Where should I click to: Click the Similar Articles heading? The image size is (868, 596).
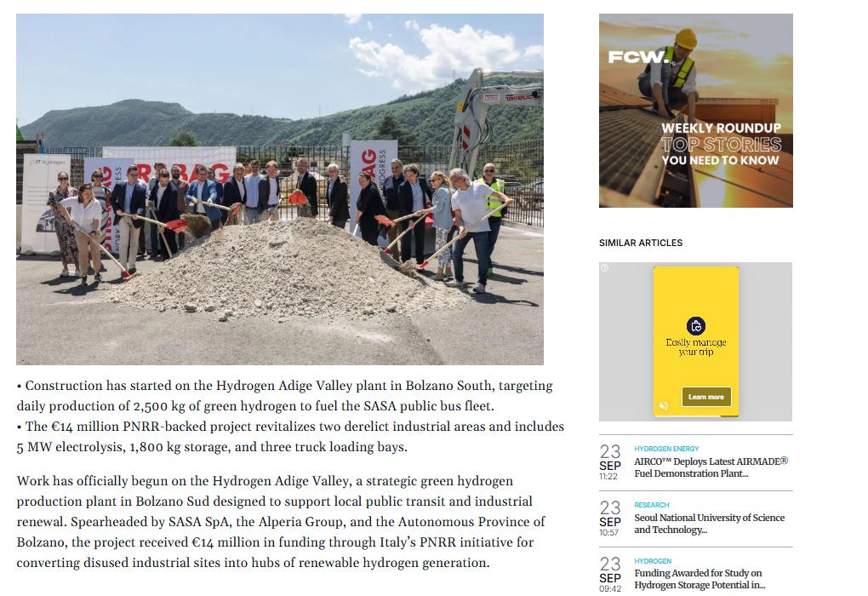pos(641,243)
